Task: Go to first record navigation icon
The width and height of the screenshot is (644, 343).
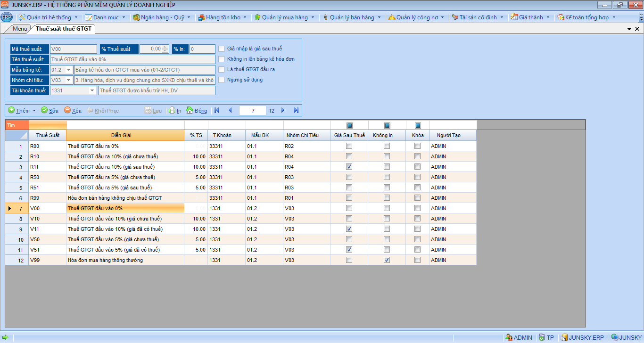Action: tap(217, 110)
